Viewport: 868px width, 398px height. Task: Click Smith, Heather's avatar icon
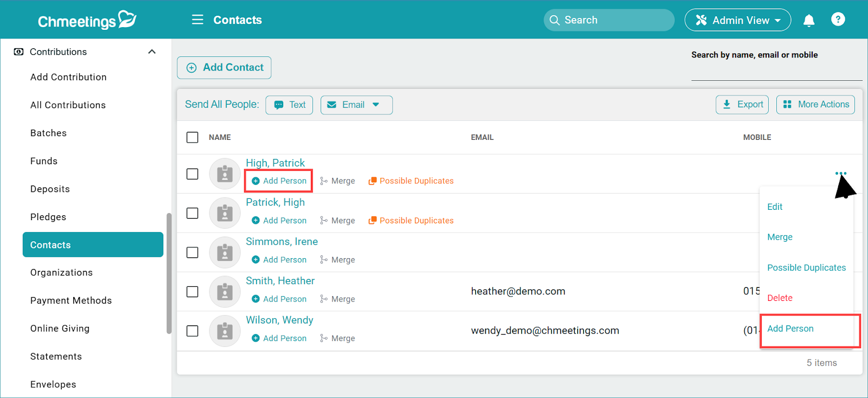pos(225,292)
